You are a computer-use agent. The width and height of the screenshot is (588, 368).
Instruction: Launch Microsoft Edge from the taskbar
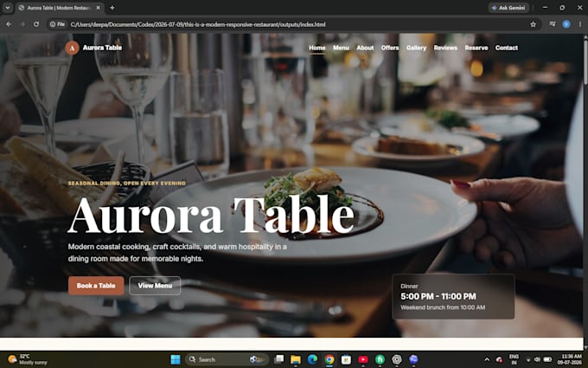click(312, 359)
